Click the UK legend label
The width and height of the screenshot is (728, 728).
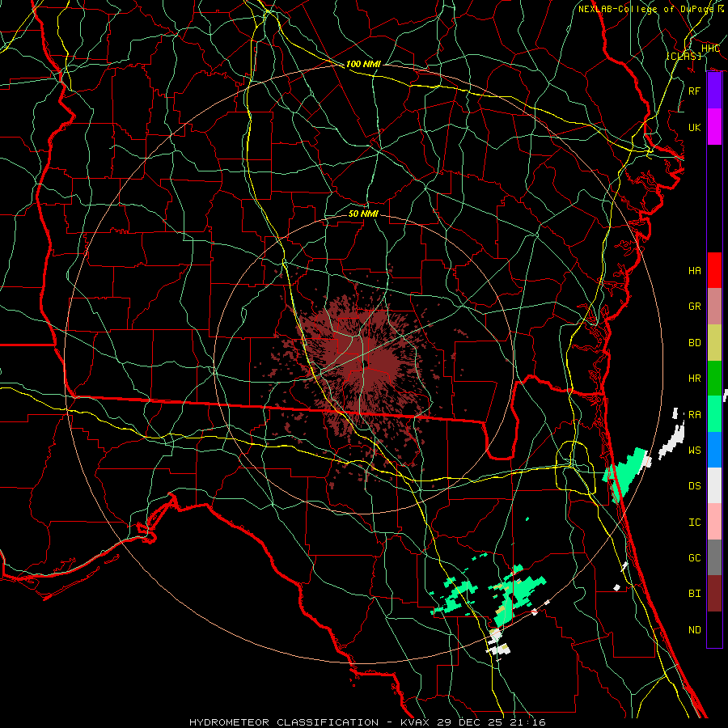point(695,127)
